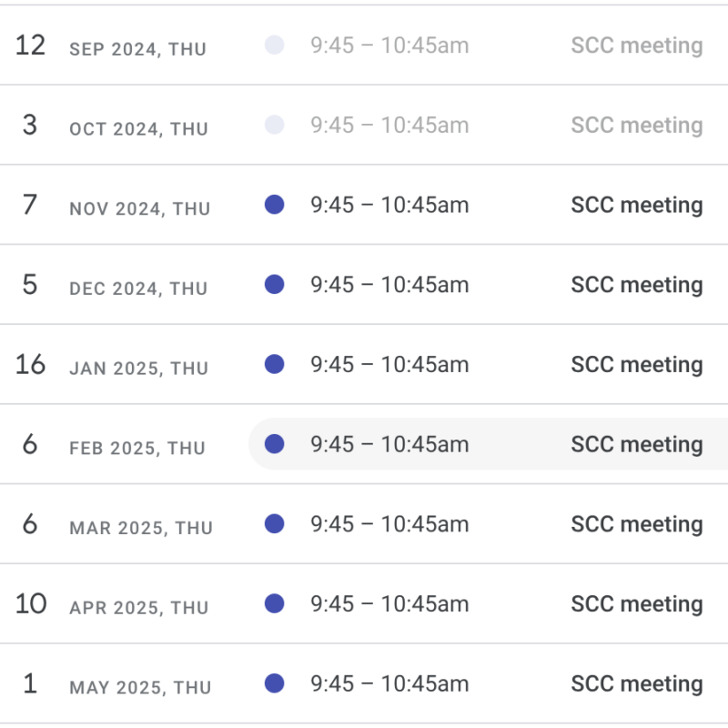
Task: Select date number 10 for Apr 2025
Action: [31, 604]
